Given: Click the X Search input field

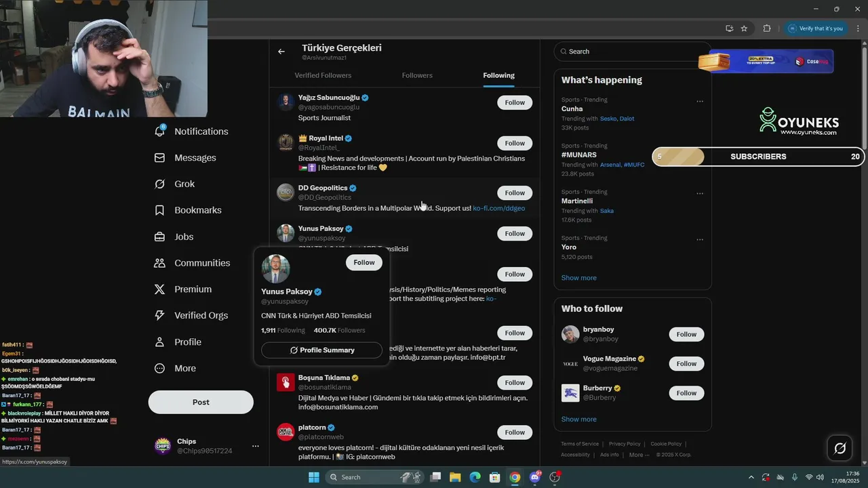Looking at the screenshot, I should pos(632,52).
